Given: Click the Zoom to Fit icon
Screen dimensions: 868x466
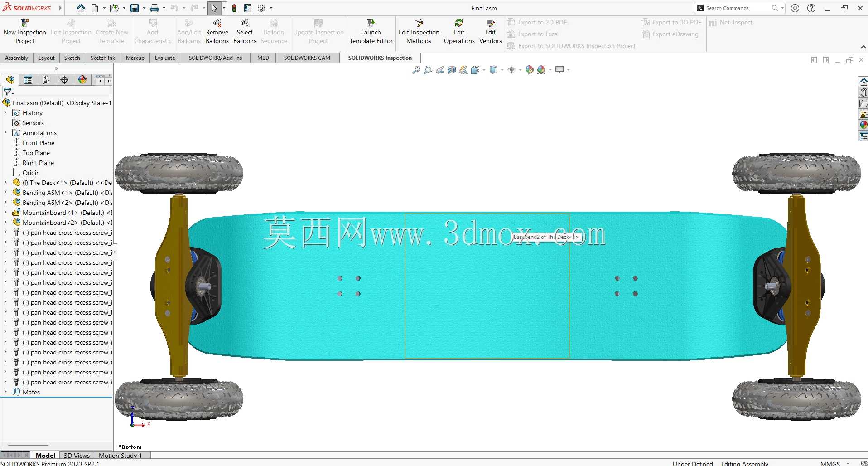Looking at the screenshot, I should (416, 70).
